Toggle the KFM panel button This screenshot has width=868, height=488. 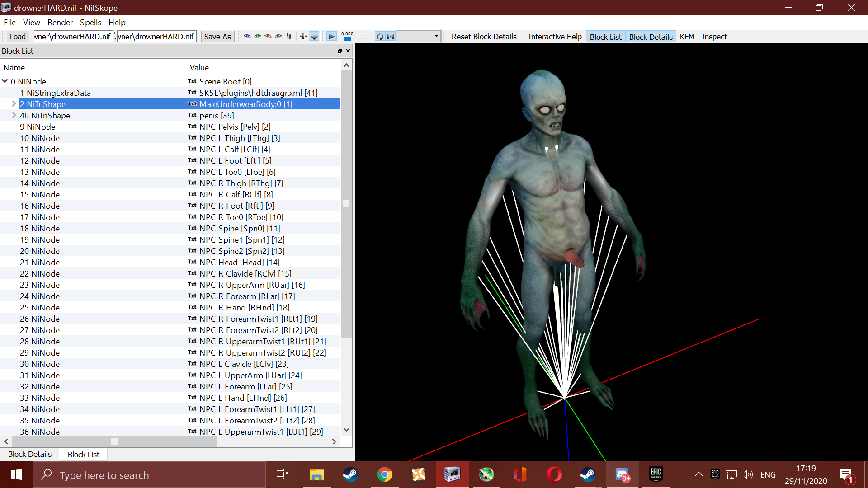point(687,37)
